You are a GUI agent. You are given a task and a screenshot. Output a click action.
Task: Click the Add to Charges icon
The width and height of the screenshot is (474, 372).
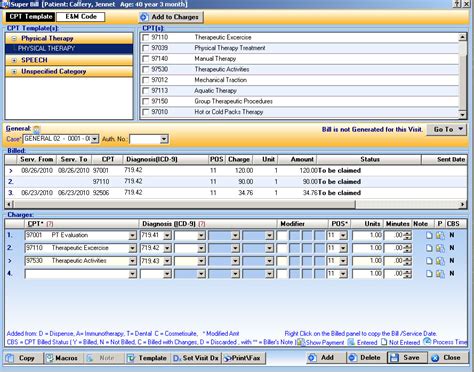pos(144,17)
